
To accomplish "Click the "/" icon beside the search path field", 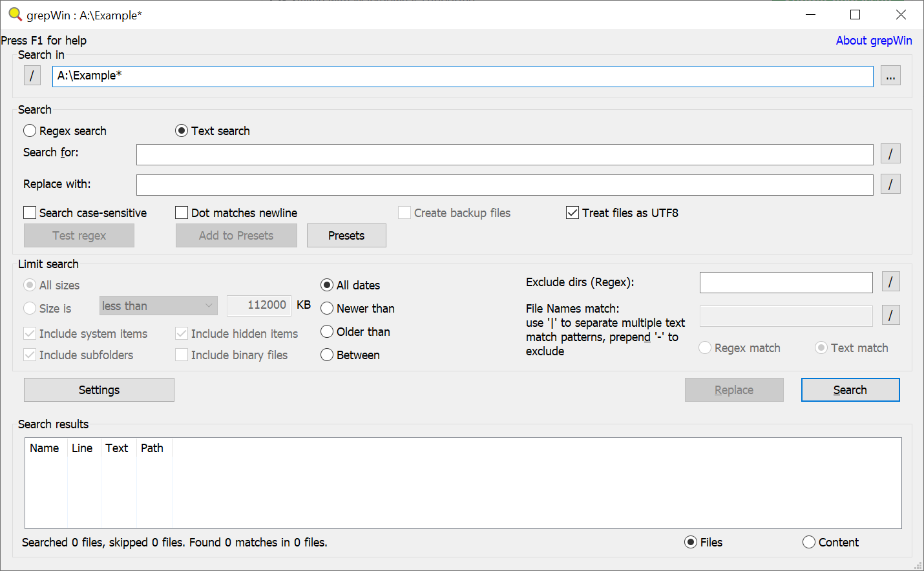I will click(32, 76).
